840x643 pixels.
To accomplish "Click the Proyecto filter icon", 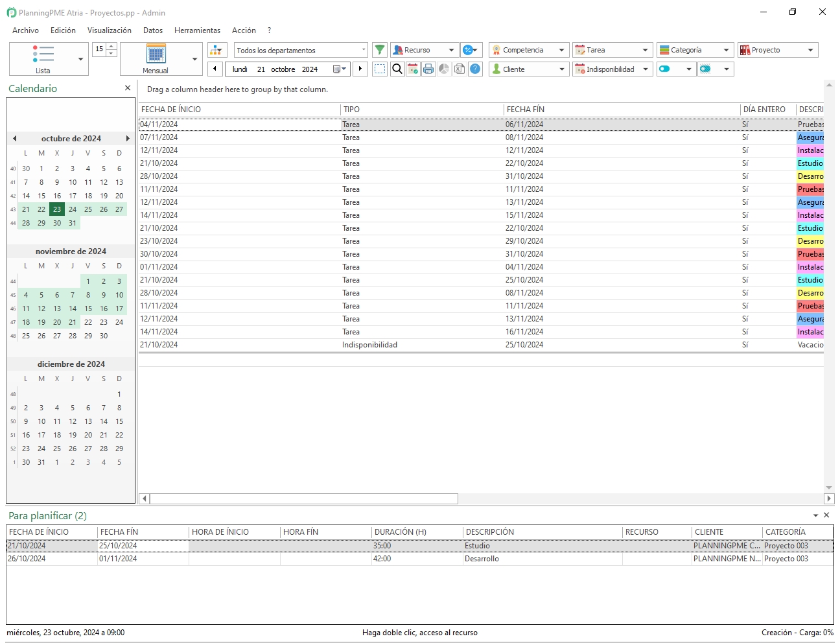I will click(745, 50).
